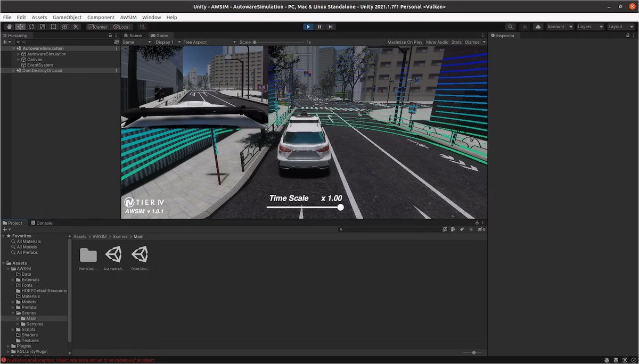639x364 pixels.
Task: Open the cloud services panel
Action: click(x=538, y=27)
